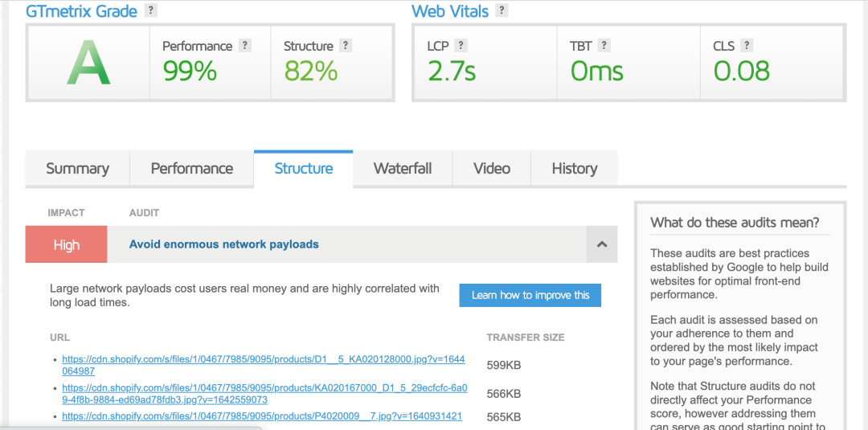Click the 99% Performance score
Image resolution: width=868 pixels, height=430 pixels.
click(x=190, y=71)
